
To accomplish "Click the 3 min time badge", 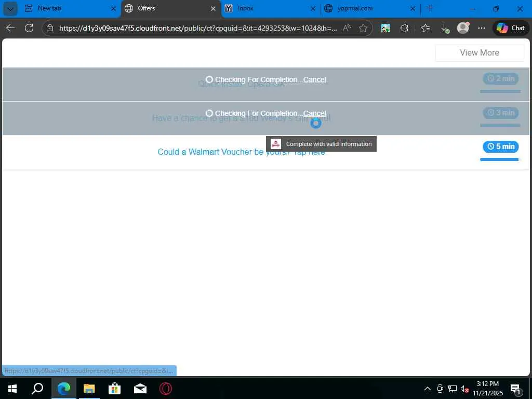I will (501, 112).
